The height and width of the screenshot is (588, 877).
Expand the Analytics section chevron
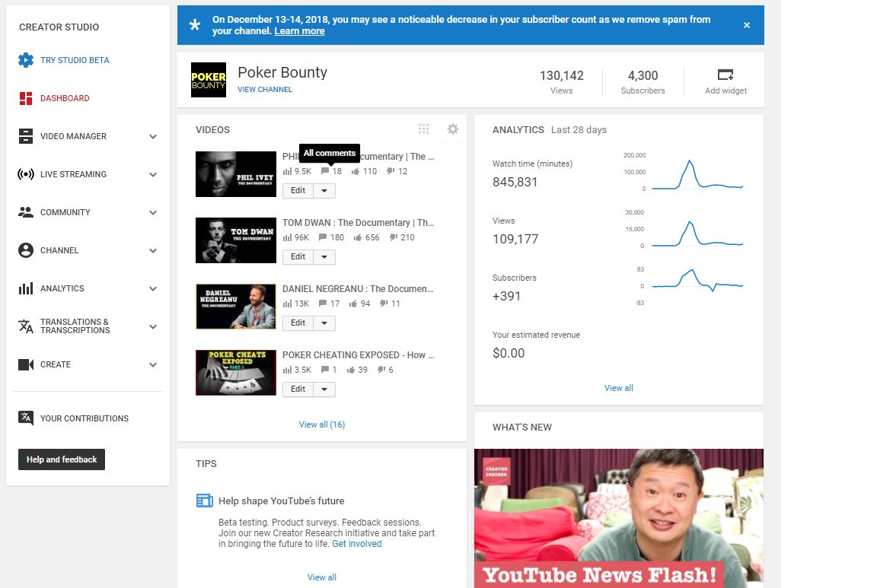[153, 288]
